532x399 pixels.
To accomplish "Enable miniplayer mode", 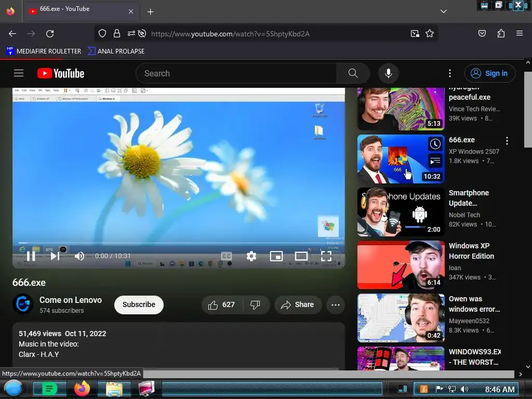I will pos(276,256).
